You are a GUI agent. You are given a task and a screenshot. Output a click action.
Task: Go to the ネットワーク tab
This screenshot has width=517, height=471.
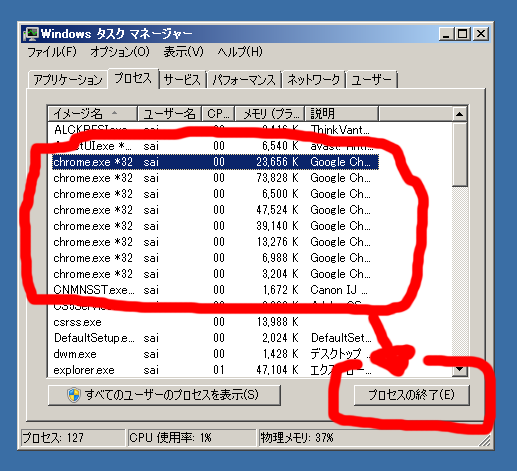point(314,80)
